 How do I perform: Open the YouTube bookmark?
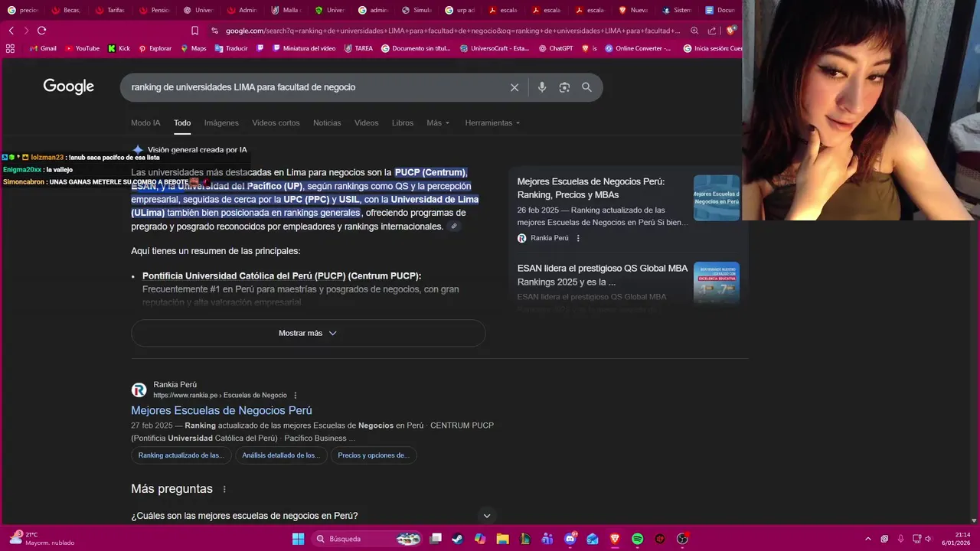(82, 48)
